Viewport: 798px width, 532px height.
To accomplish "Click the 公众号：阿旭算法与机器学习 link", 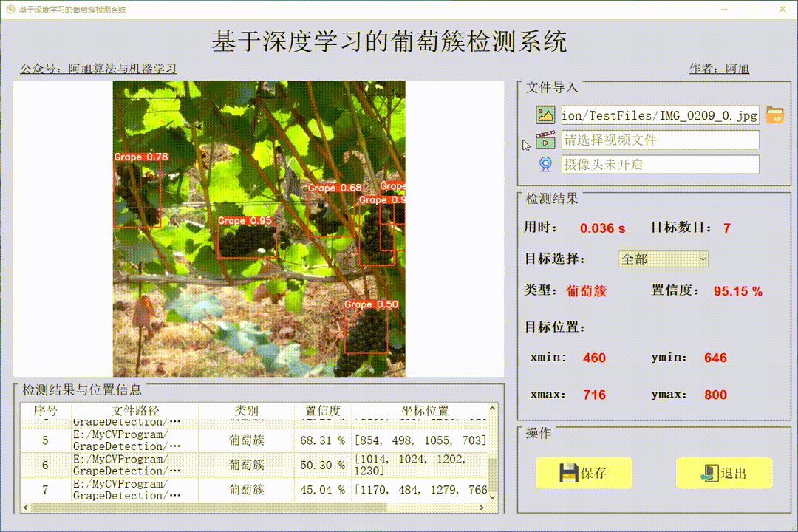I will (98, 68).
